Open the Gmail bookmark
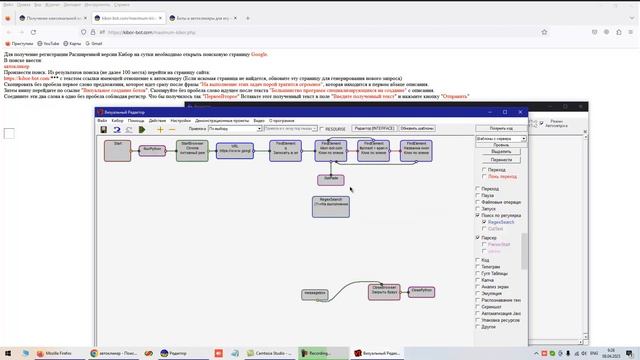 [x=94, y=43]
